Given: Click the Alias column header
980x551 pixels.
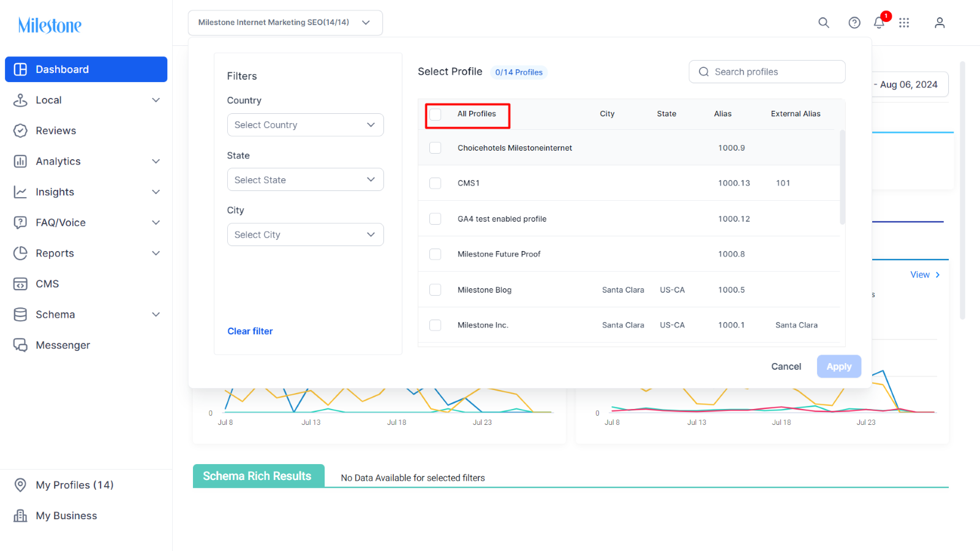Looking at the screenshot, I should coord(723,114).
